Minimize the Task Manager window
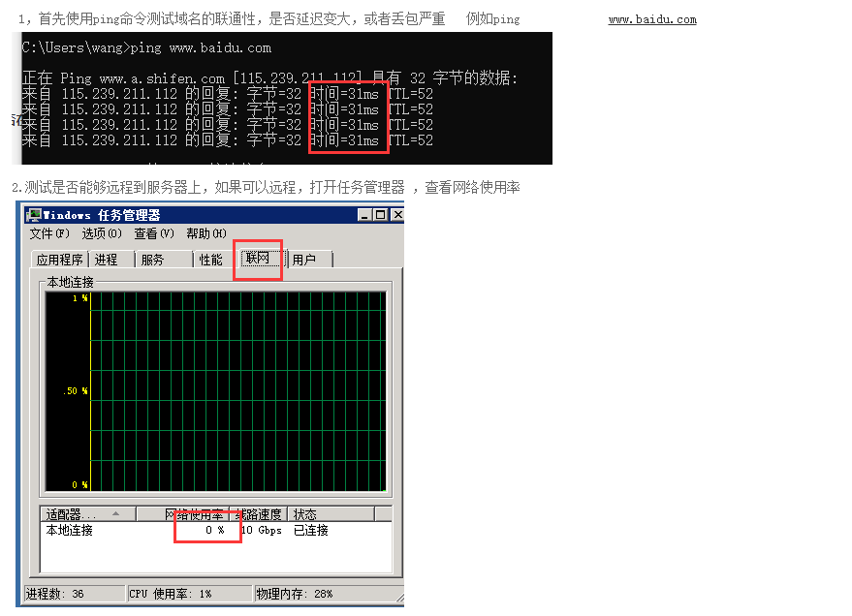The width and height of the screenshot is (852, 616). coord(364,215)
